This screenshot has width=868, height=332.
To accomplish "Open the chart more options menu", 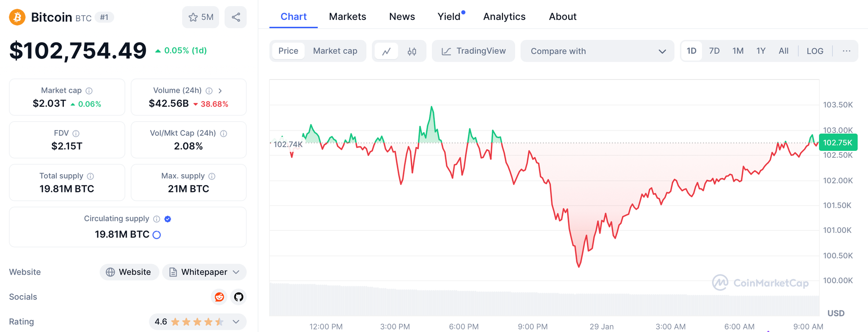I will pos(846,51).
